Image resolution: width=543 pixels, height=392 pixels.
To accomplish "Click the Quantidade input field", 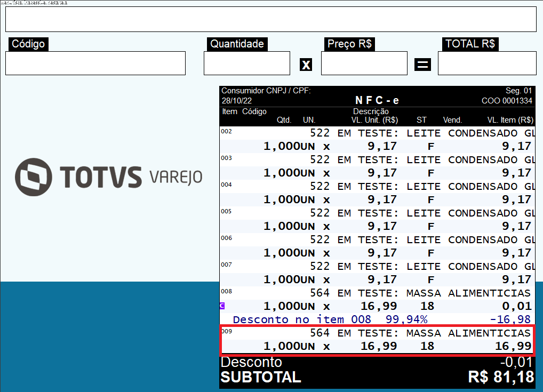I will click(x=247, y=63).
